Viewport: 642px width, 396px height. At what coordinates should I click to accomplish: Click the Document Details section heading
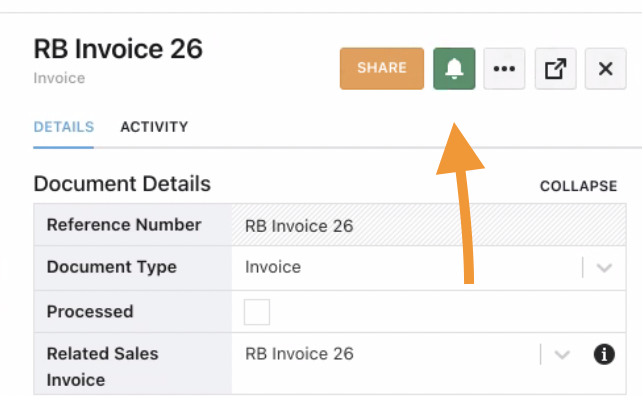point(122,184)
